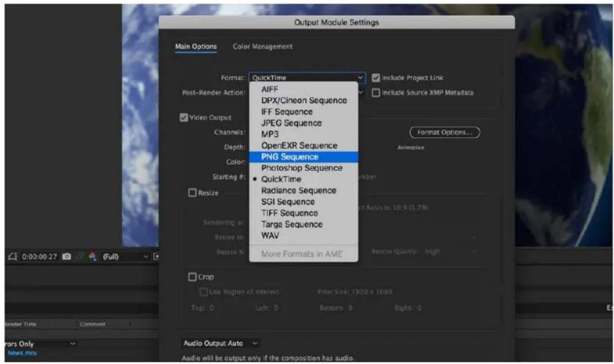Image resolution: width=614 pixels, height=364 pixels.
Task: Click the RGB Show Channel color icon
Action: coord(92,257)
